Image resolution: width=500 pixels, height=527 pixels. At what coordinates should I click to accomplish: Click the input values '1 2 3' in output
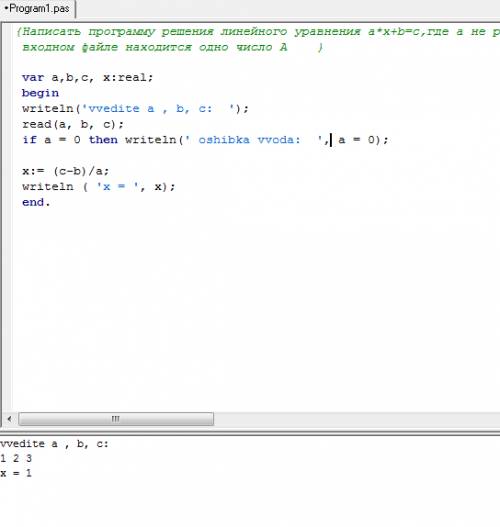[16, 458]
